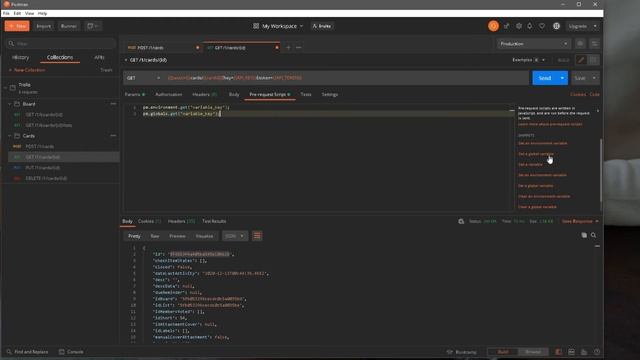Open keyboard shortcuts icon in status bar
640x360 pixels.
coord(584,352)
